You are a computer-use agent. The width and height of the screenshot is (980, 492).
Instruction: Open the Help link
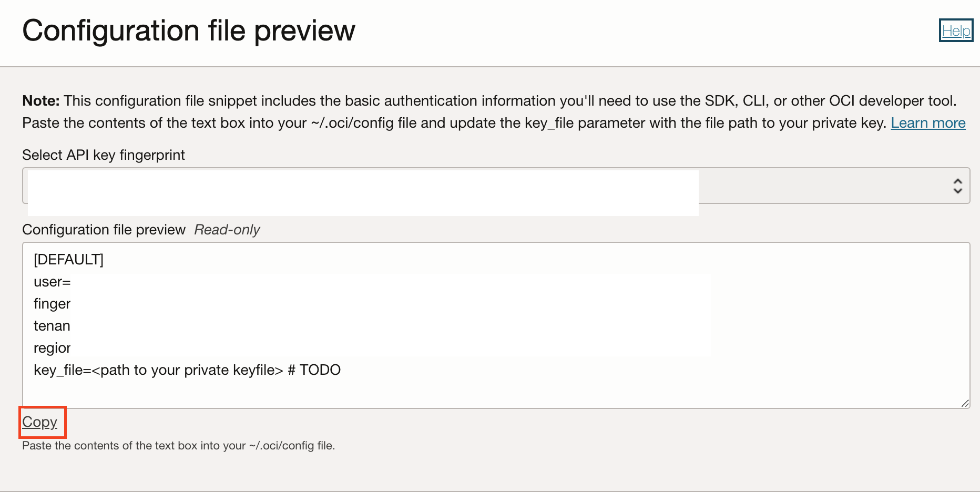click(x=956, y=30)
